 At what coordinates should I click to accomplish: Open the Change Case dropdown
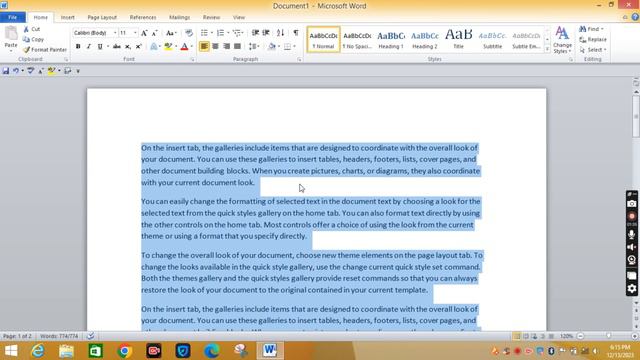171,33
